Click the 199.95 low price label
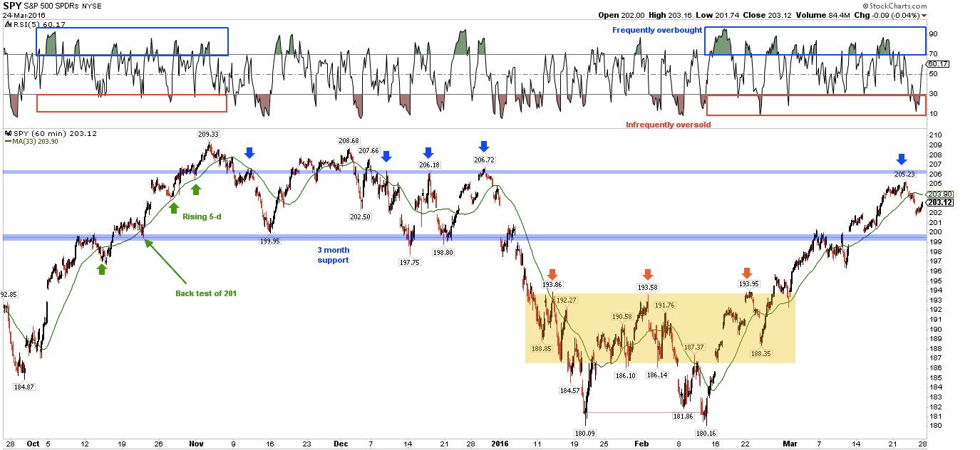 [269, 241]
